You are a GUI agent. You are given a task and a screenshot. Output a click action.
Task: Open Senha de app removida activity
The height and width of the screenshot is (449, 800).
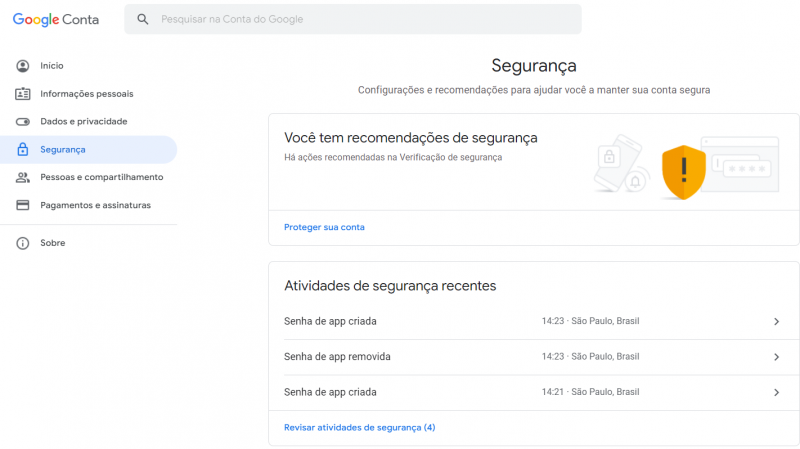click(x=534, y=357)
